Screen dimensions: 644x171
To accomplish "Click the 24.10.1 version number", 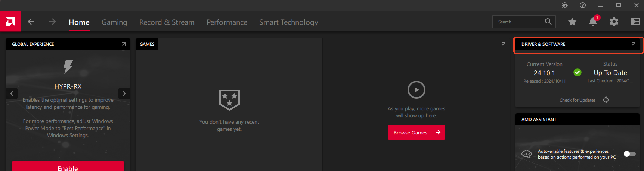I will click(544, 73).
